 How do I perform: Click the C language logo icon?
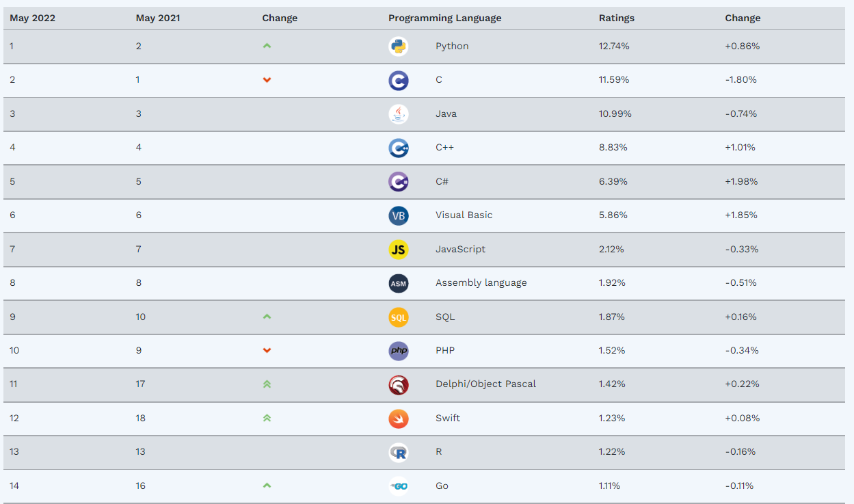(398, 80)
